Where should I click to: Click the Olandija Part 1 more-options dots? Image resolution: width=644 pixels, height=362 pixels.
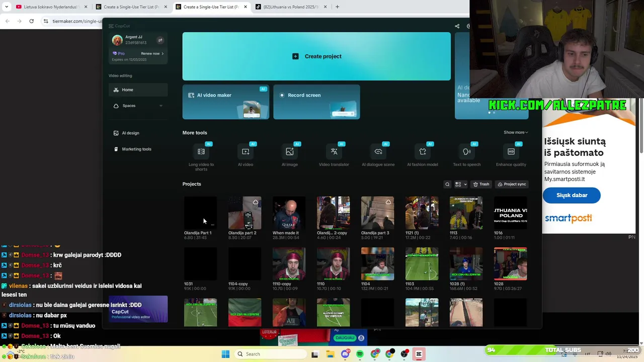tap(212, 225)
